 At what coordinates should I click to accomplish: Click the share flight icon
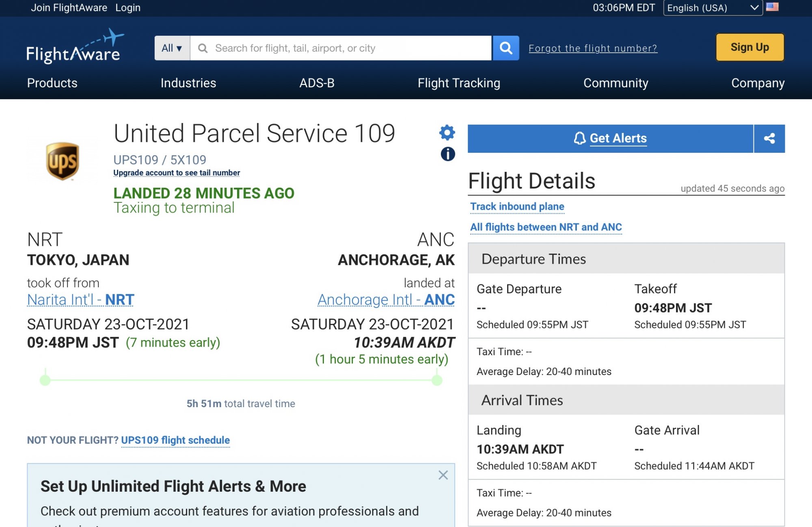769,139
